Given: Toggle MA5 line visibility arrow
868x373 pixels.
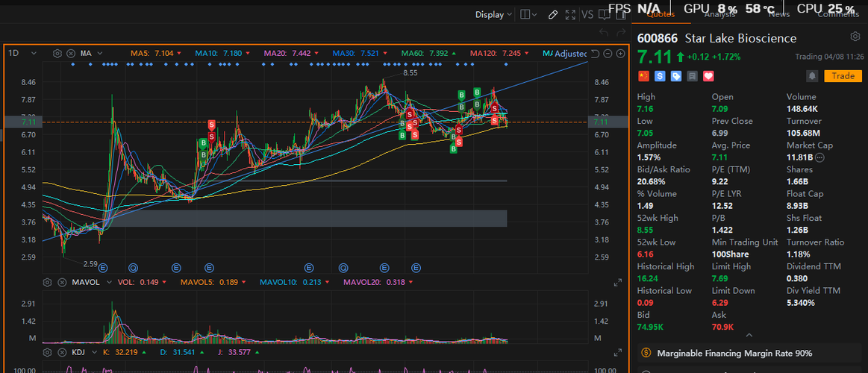Looking at the screenshot, I should 180,54.
